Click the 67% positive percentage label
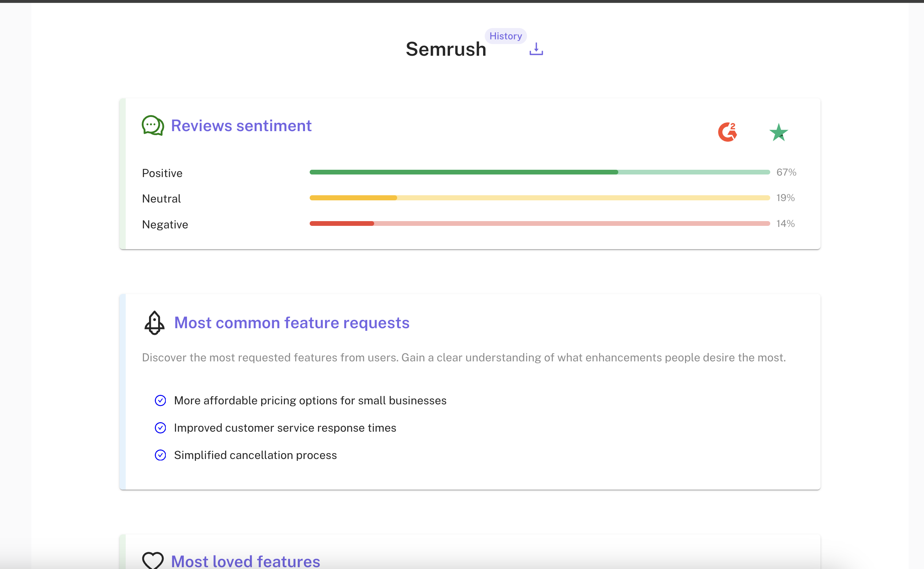 point(786,172)
